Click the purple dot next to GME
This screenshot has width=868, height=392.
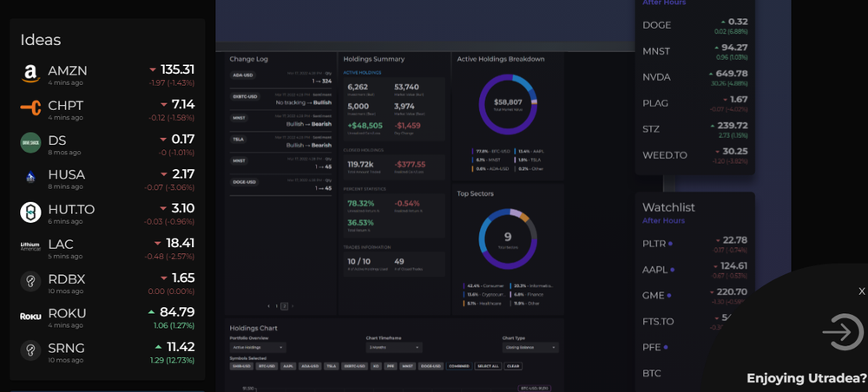(x=670, y=296)
